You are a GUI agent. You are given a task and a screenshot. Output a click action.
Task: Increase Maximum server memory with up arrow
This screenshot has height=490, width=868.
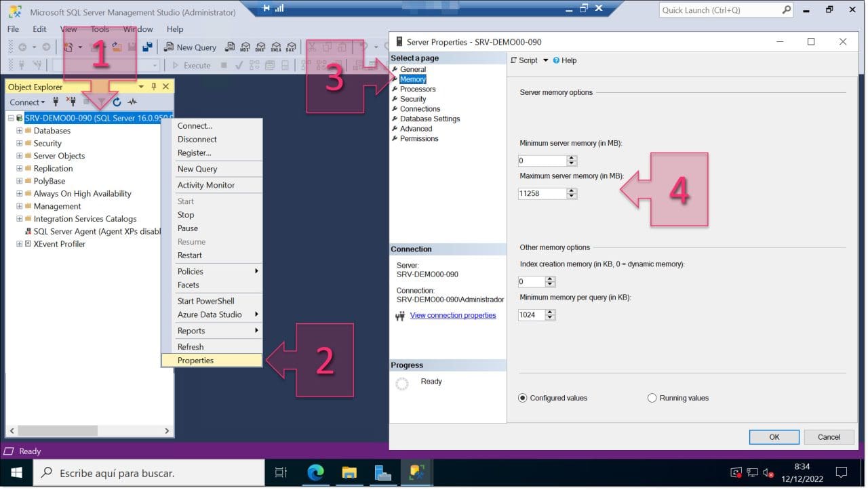[x=572, y=191]
